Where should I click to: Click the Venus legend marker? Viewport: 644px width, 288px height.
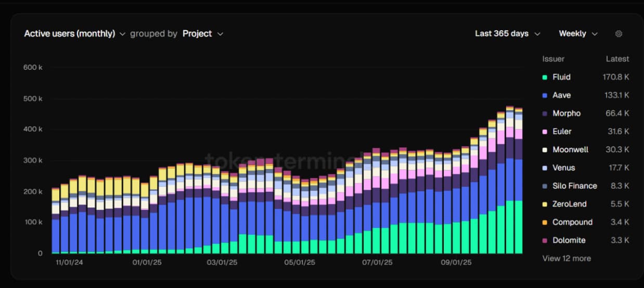[545, 168]
